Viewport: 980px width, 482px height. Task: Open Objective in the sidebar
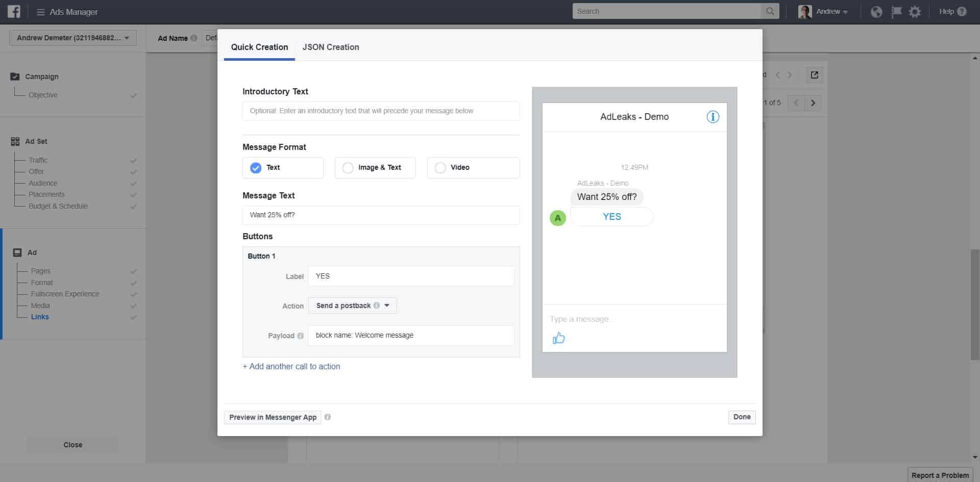43,95
